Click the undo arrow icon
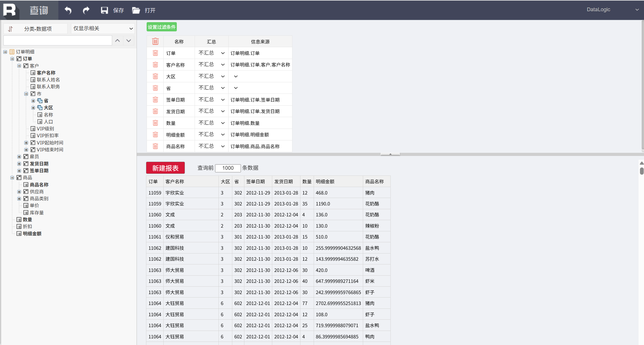This screenshot has width=644, height=345. (x=68, y=10)
